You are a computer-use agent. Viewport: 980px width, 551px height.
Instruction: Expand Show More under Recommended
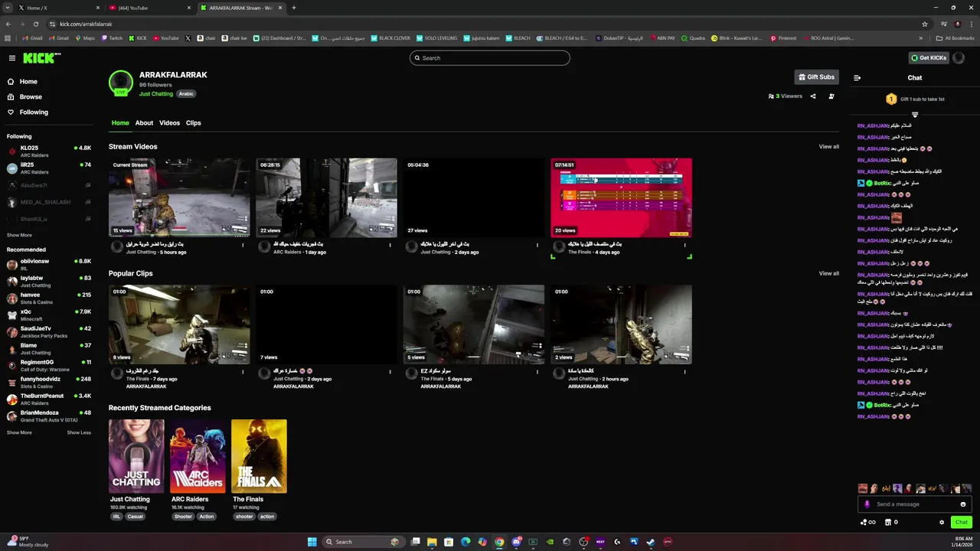pos(19,433)
